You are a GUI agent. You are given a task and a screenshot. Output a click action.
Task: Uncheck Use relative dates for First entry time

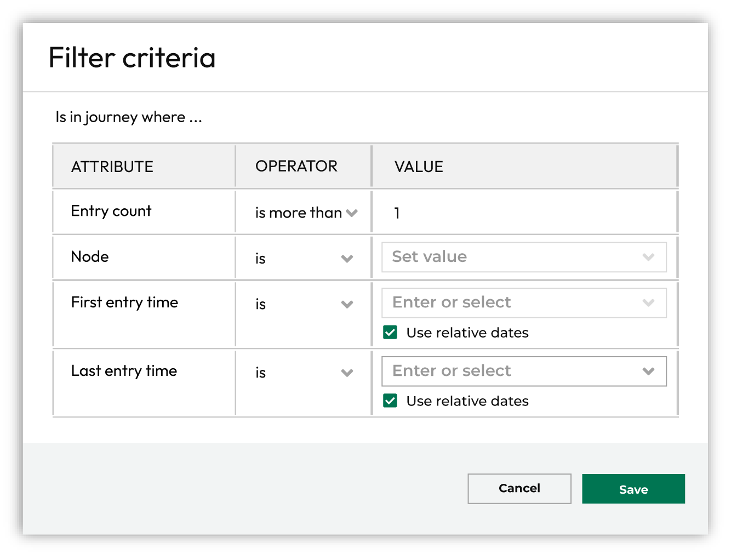(390, 333)
